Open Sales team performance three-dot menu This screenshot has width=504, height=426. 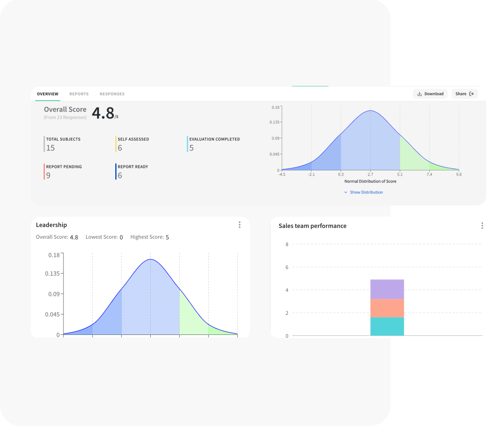(x=482, y=226)
